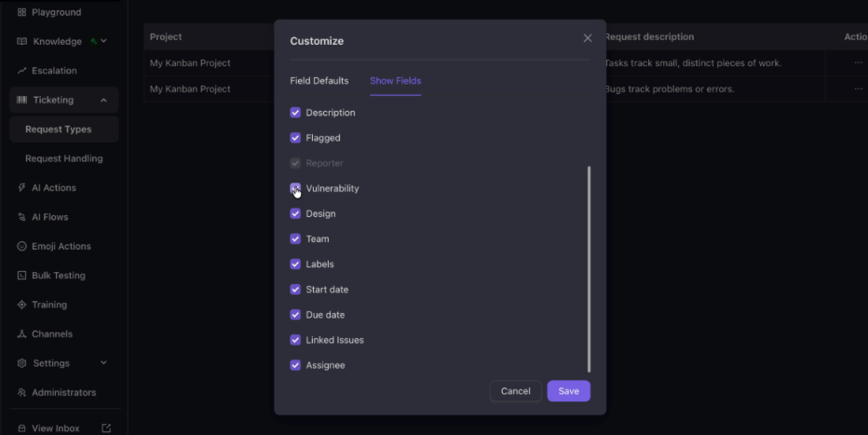This screenshot has width=868, height=435.
Task: Click the Bulk Testing icon
Action: click(21, 276)
